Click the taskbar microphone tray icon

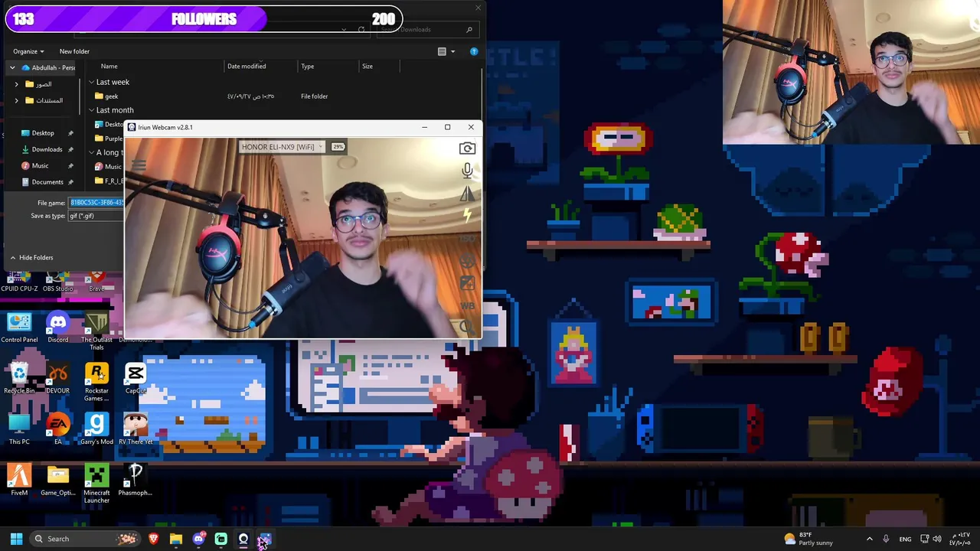(886, 539)
